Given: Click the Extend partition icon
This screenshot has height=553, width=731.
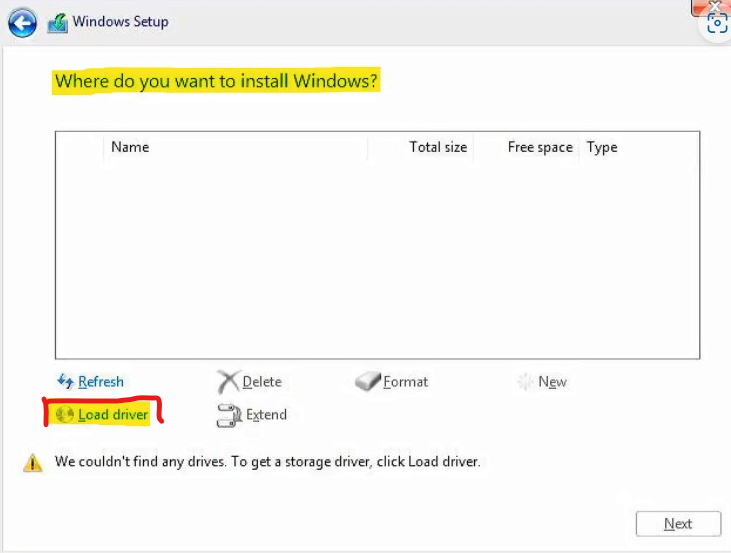Looking at the screenshot, I should [229, 415].
